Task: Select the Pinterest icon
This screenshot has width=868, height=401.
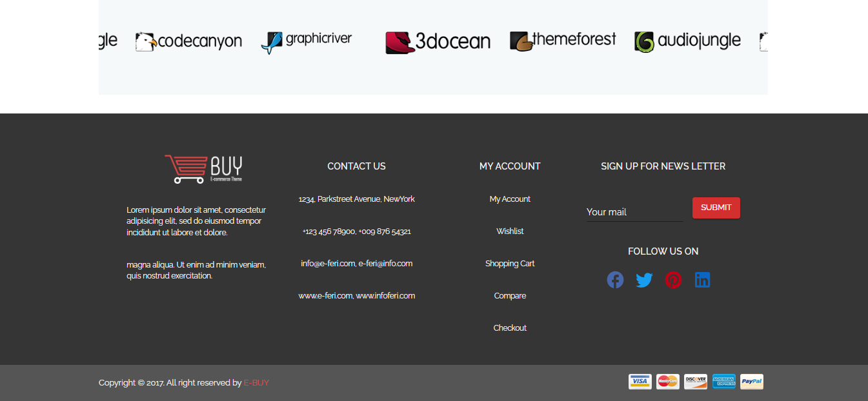Action: click(673, 280)
